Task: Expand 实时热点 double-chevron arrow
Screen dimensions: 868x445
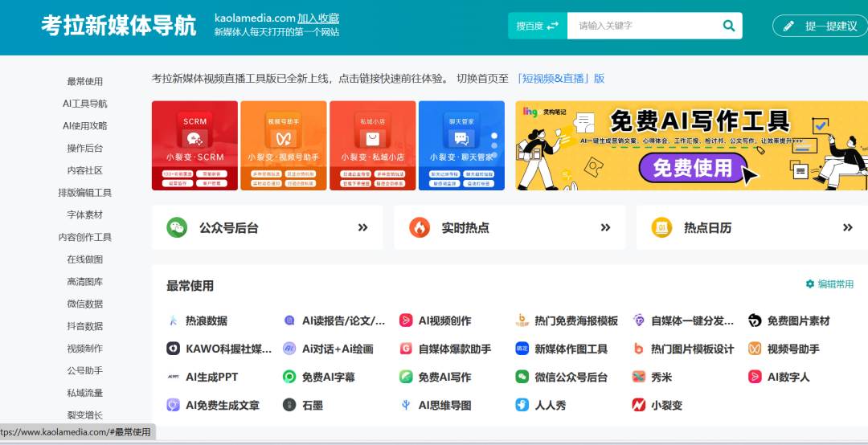Action: tap(605, 227)
